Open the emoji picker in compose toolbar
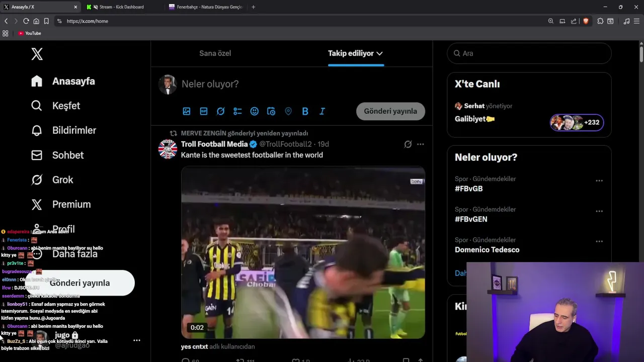Viewport: 644px width, 362px height. pyautogui.click(x=255, y=111)
